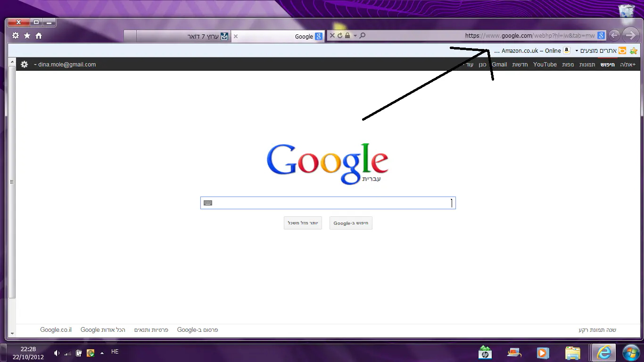Click inside the Google search text field

pos(330,203)
